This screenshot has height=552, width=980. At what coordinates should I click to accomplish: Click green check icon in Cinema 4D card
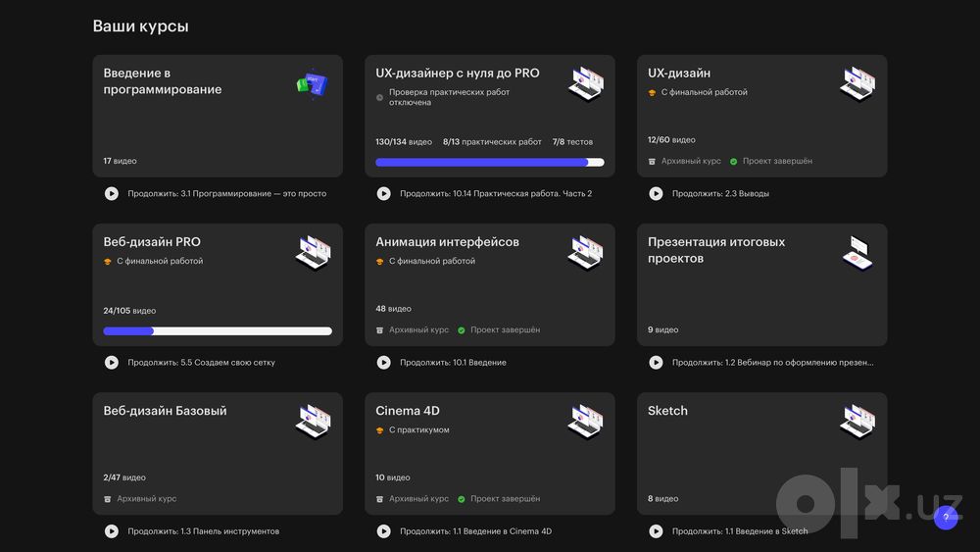462,499
